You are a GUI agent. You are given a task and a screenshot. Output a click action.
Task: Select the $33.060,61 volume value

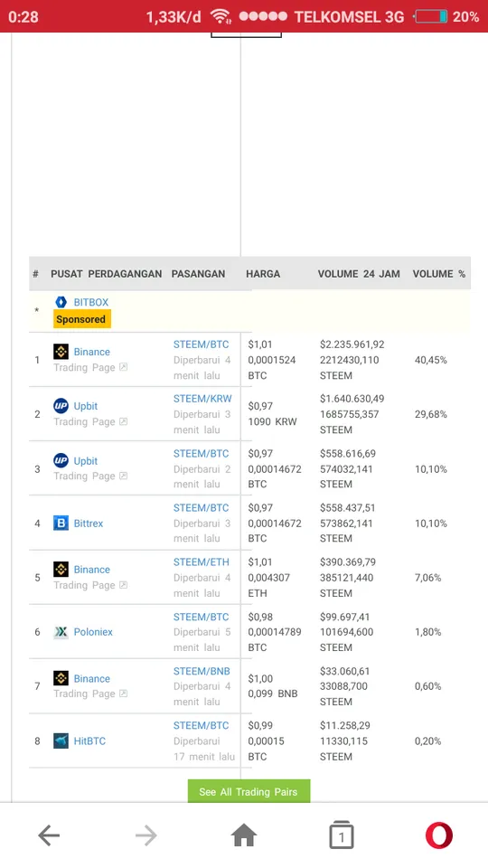344,671
